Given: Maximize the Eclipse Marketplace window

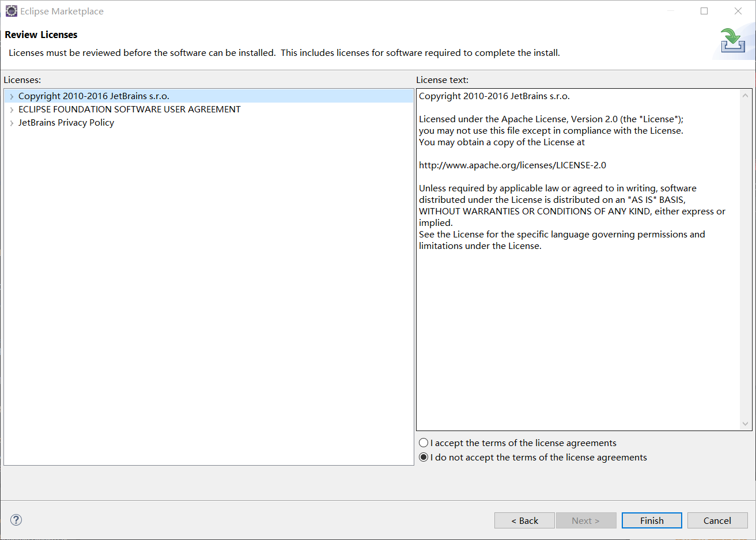Looking at the screenshot, I should tap(704, 11).
